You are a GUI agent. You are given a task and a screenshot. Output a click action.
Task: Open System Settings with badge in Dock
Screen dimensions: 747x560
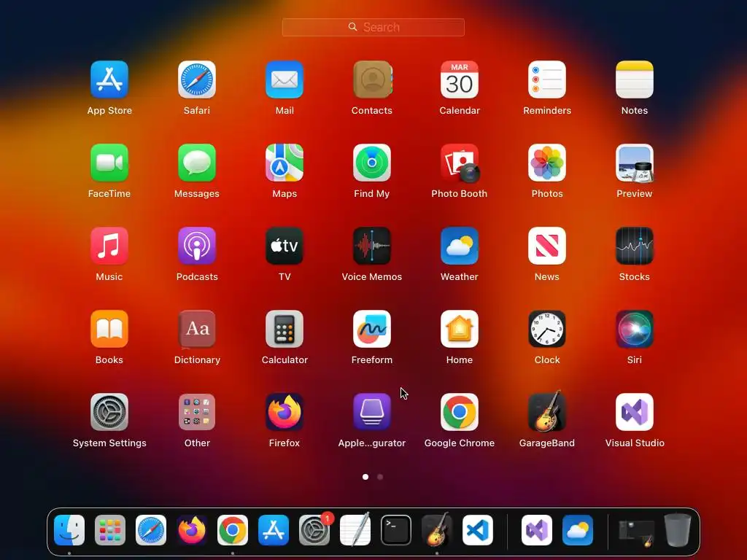314,530
